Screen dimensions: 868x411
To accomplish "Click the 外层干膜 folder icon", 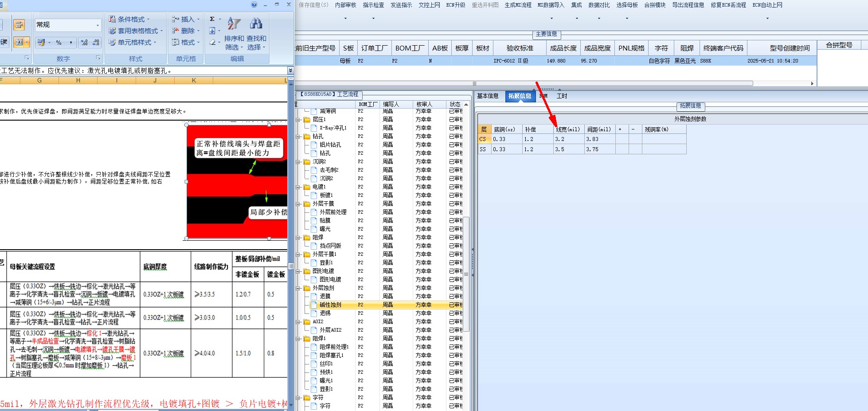I will [307, 204].
